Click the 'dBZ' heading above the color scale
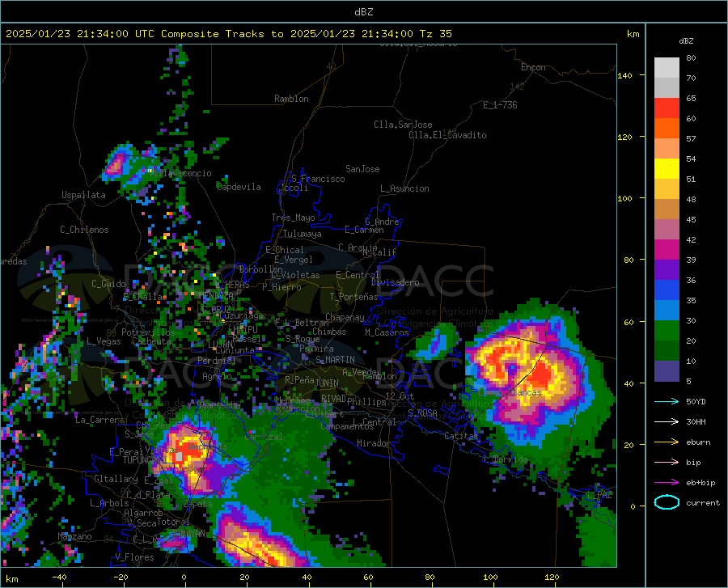Image resolution: width=728 pixels, height=588 pixels. (x=686, y=40)
